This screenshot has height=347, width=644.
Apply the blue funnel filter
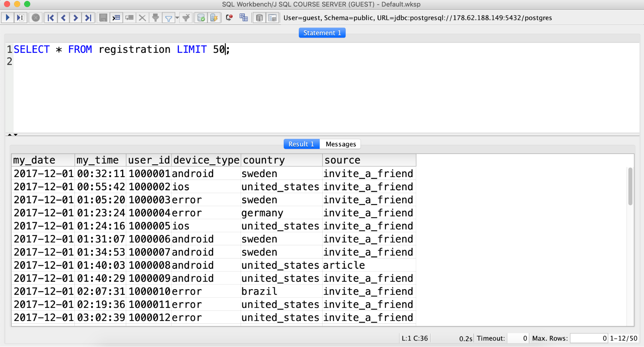(x=168, y=18)
